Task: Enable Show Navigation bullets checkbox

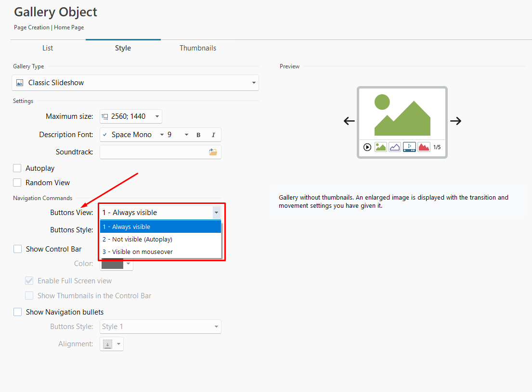Action: (17, 312)
